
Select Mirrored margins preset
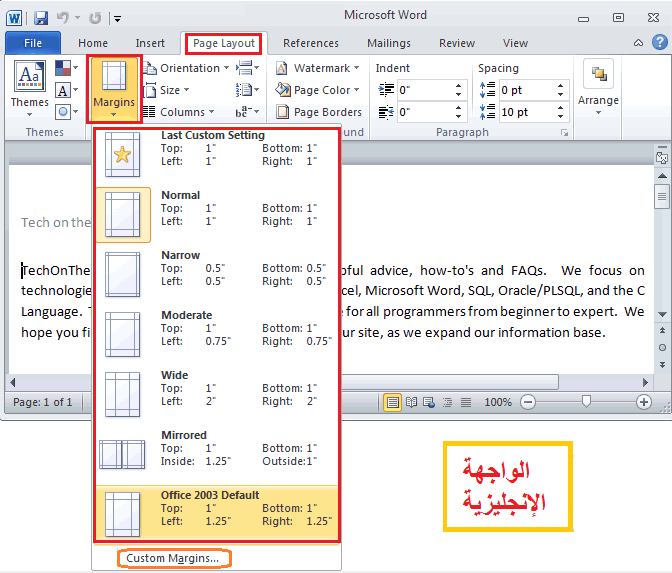[217, 454]
